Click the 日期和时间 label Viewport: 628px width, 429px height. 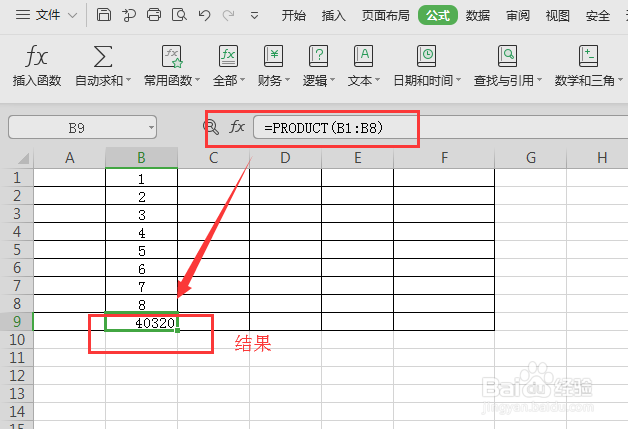coord(423,81)
